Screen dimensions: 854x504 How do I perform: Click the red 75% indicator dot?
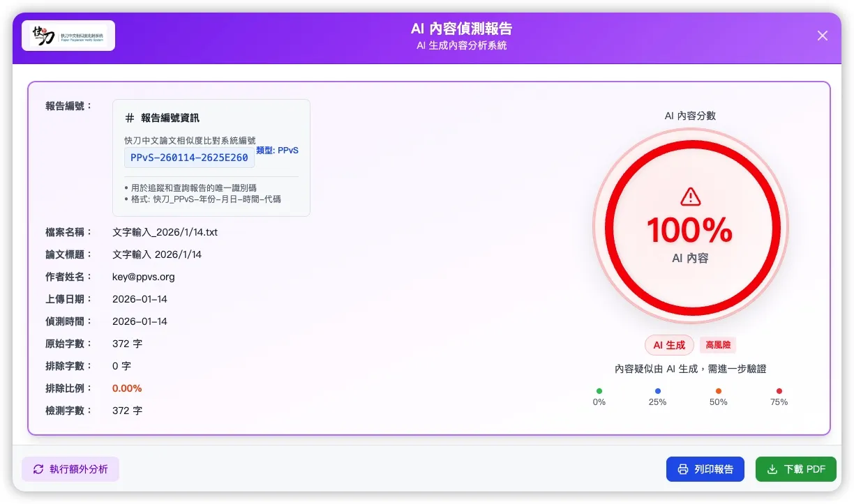779,389
